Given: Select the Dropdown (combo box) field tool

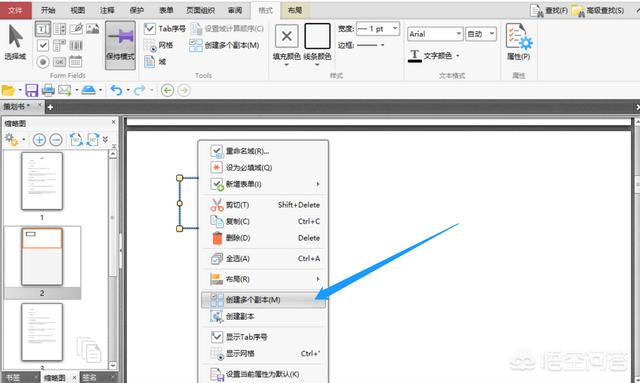Looking at the screenshot, I should 60,45.
